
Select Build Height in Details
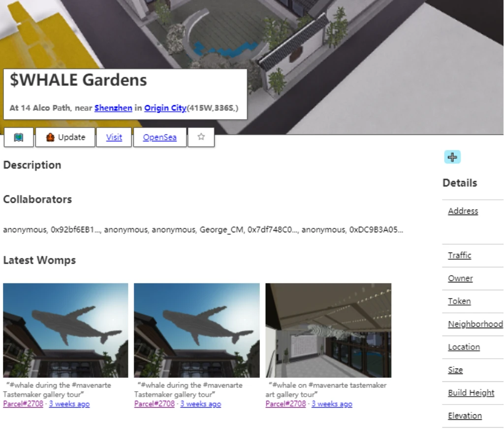pyautogui.click(x=471, y=393)
